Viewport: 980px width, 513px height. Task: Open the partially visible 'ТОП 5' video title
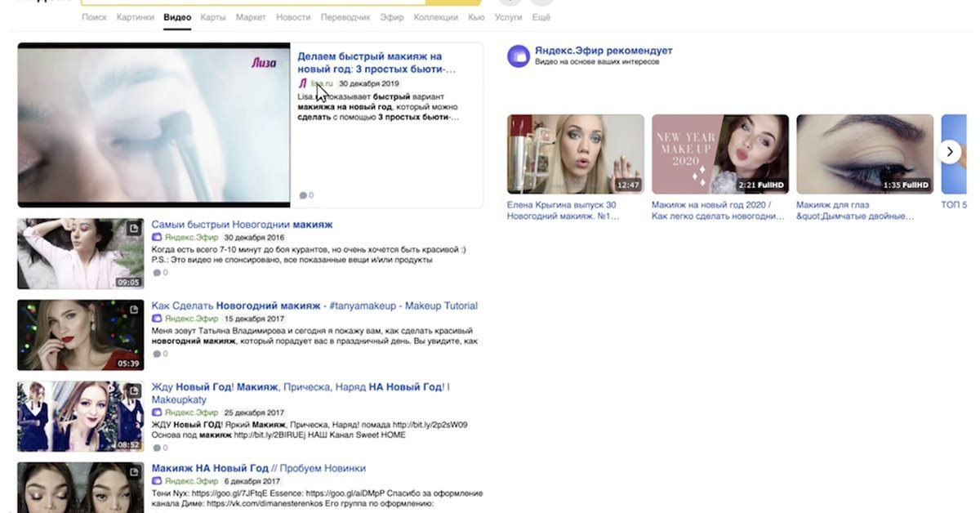[x=954, y=205]
